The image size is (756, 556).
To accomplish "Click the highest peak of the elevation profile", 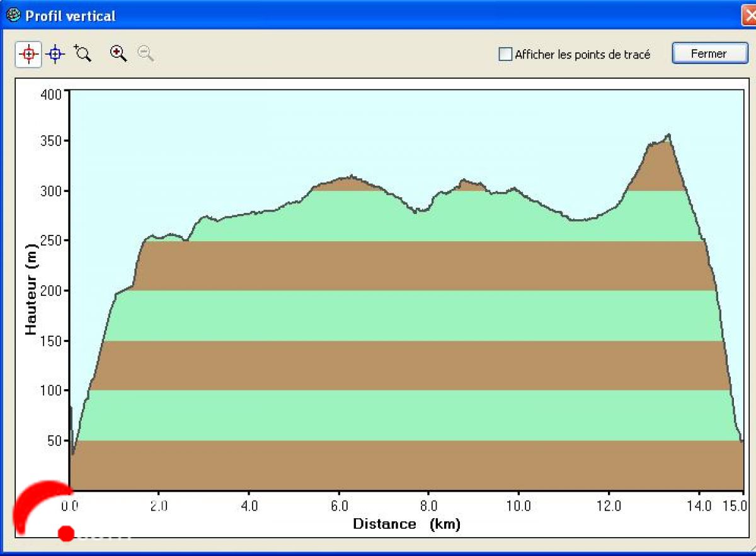I will (x=668, y=135).
